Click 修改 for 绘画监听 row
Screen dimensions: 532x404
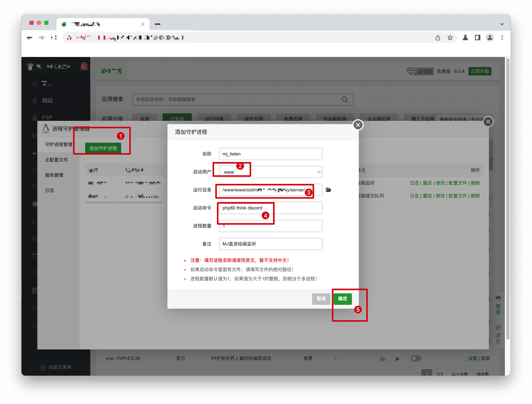(440, 183)
